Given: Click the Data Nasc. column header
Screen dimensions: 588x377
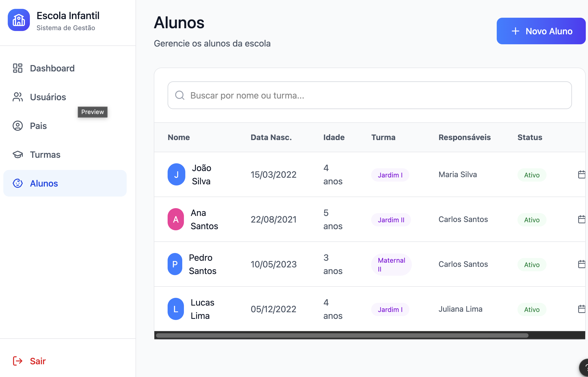Looking at the screenshot, I should [271, 137].
